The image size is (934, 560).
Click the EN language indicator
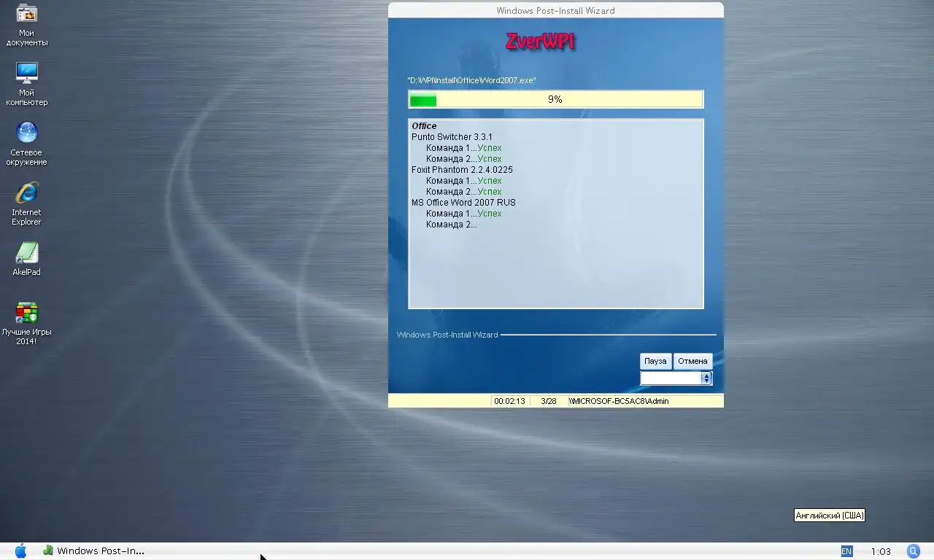[x=846, y=551]
